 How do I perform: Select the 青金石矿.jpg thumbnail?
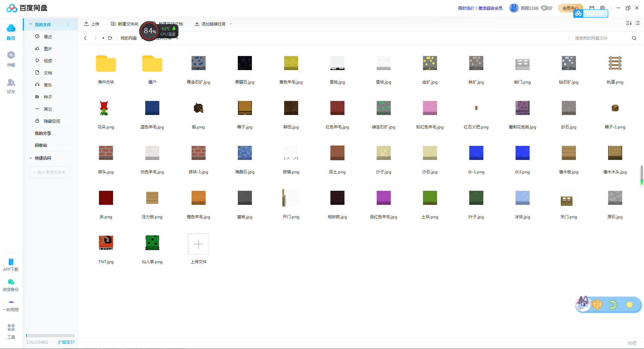pyautogui.click(x=199, y=63)
